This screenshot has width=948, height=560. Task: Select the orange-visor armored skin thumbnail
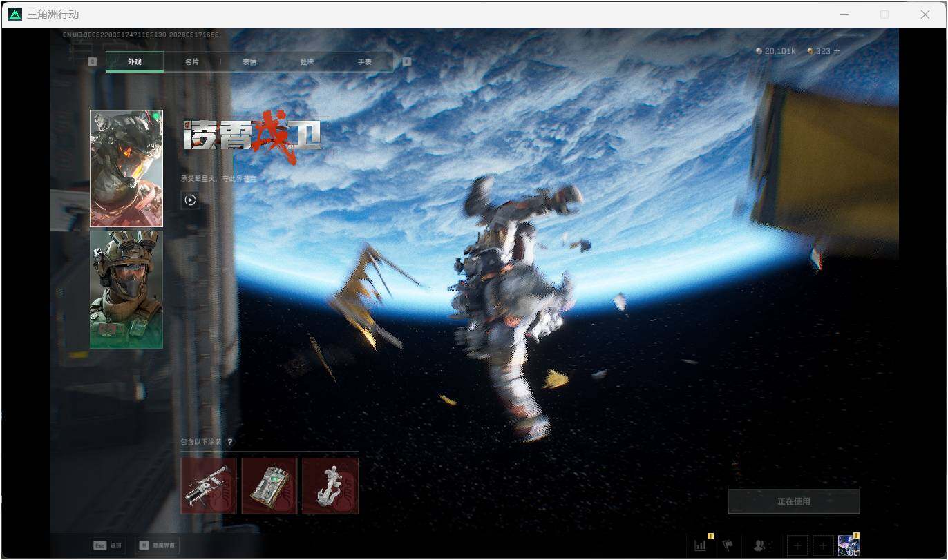(126, 168)
